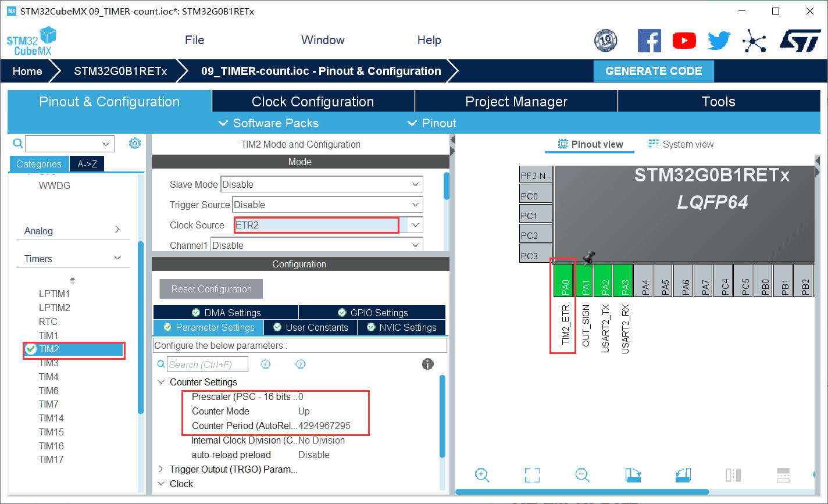
Task: Fit chip to the pinout view
Action: [x=532, y=475]
